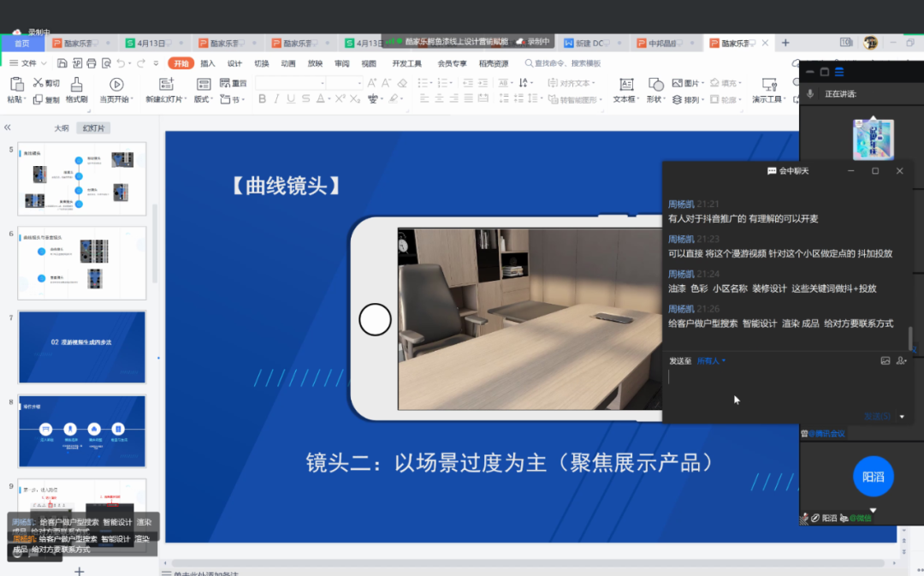Click the Cut (剪切) scissors icon
Viewport: 924px width, 576px height.
(38, 82)
